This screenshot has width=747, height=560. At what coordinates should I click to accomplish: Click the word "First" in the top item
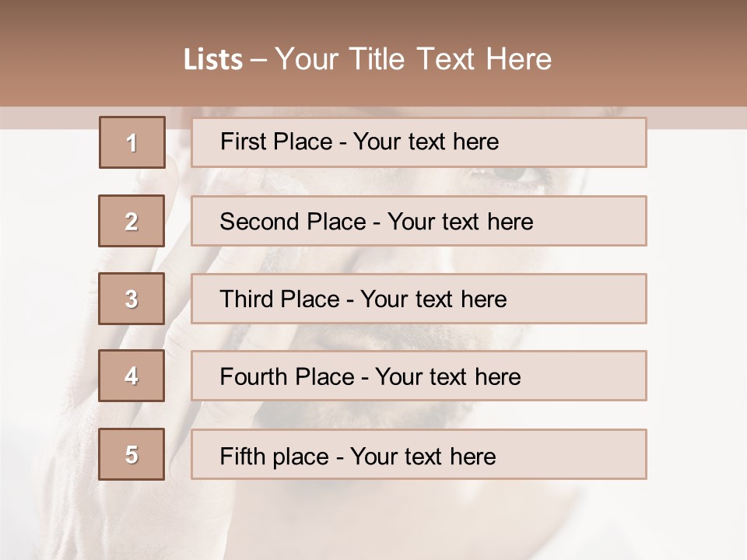[244, 142]
